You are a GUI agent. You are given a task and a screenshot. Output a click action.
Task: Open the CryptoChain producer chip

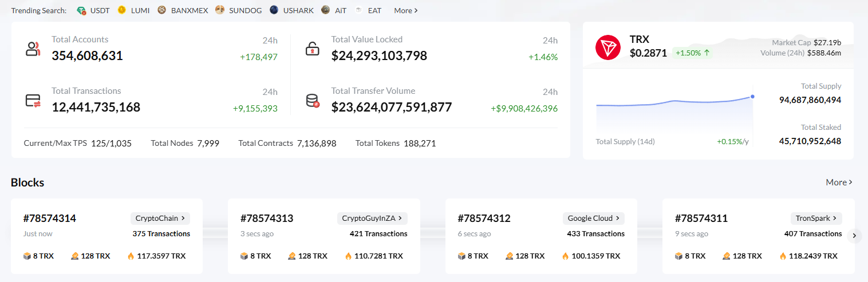[160, 218]
